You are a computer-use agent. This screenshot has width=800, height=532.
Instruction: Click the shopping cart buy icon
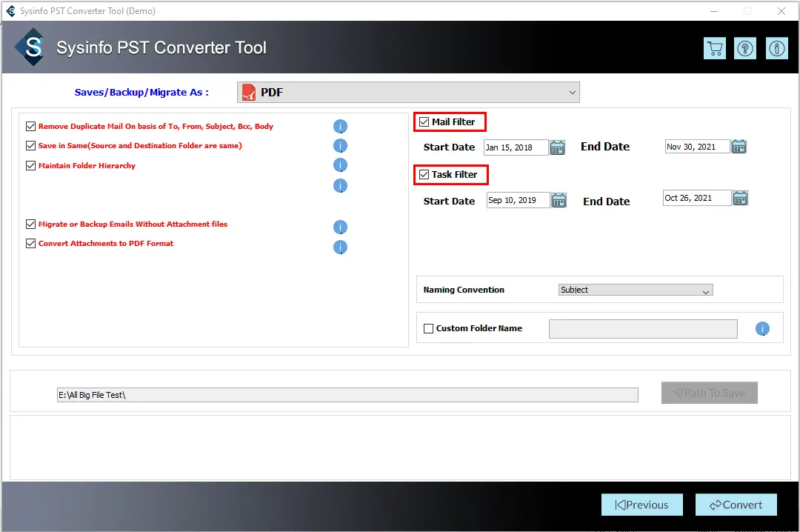click(715, 48)
